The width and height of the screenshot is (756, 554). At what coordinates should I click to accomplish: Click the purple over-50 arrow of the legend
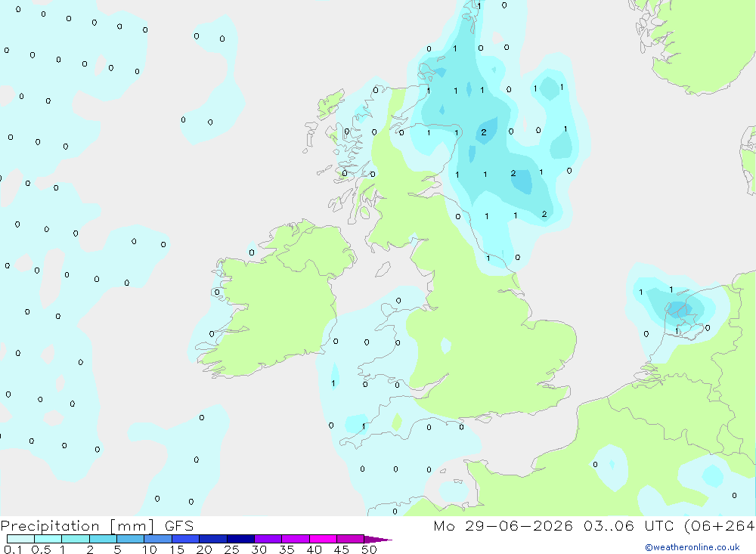point(377,540)
